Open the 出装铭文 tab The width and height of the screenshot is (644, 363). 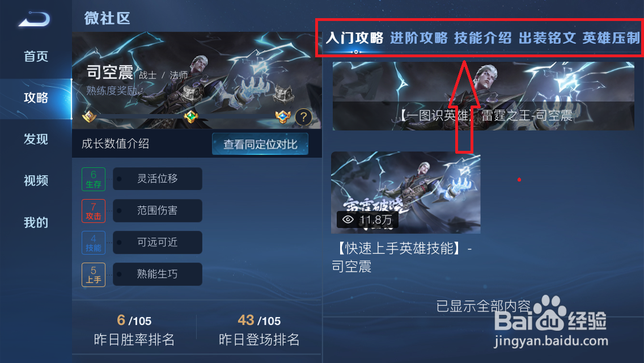pyautogui.click(x=547, y=38)
